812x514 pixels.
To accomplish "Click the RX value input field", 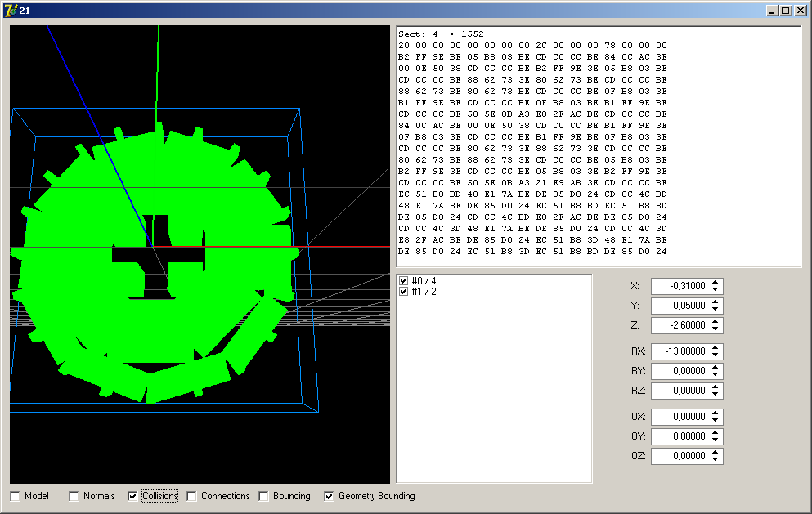I will pyautogui.click(x=680, y=351).
